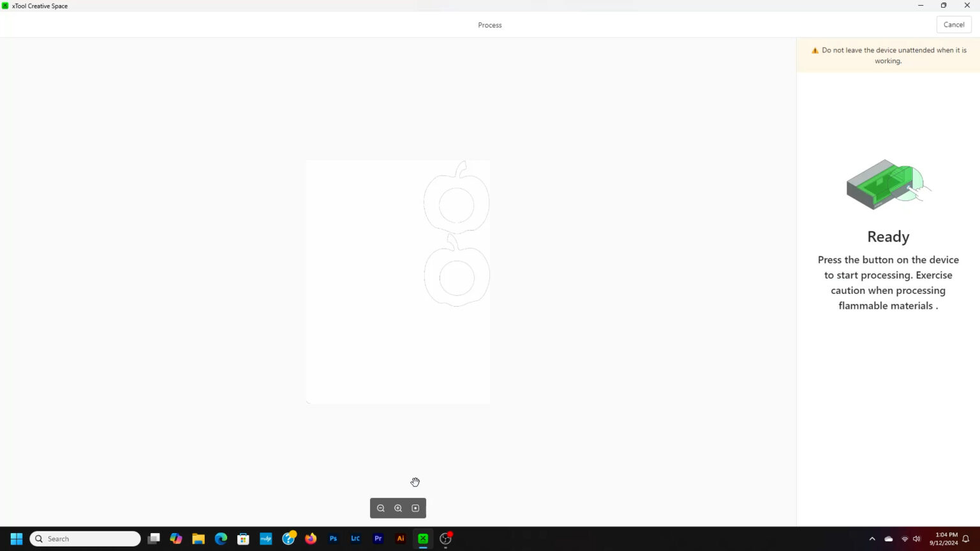Click the xTool Creative Space taskbar icon

(x=423, y=539)
